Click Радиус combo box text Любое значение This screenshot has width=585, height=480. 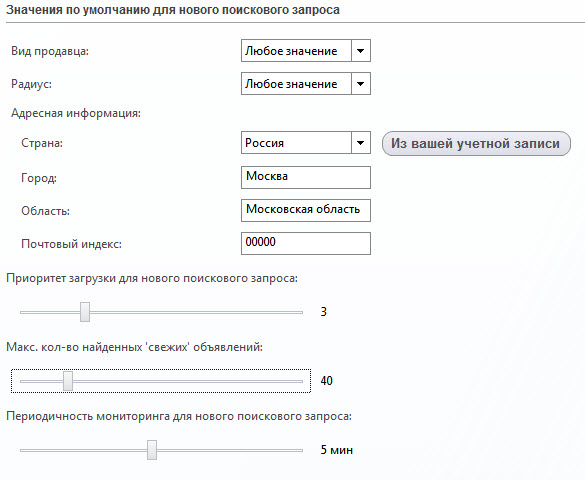291,84
